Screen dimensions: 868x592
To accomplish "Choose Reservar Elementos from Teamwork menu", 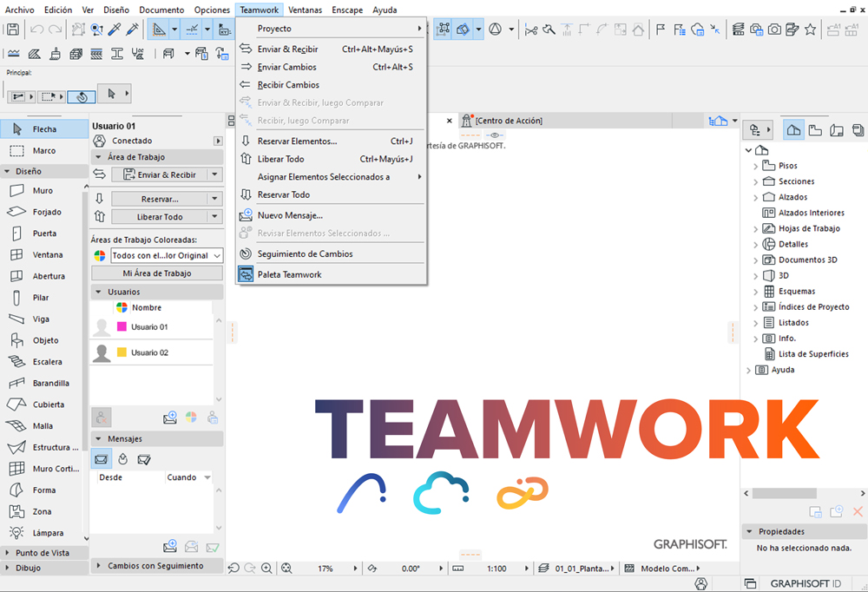I will click(x=297, y=141).
